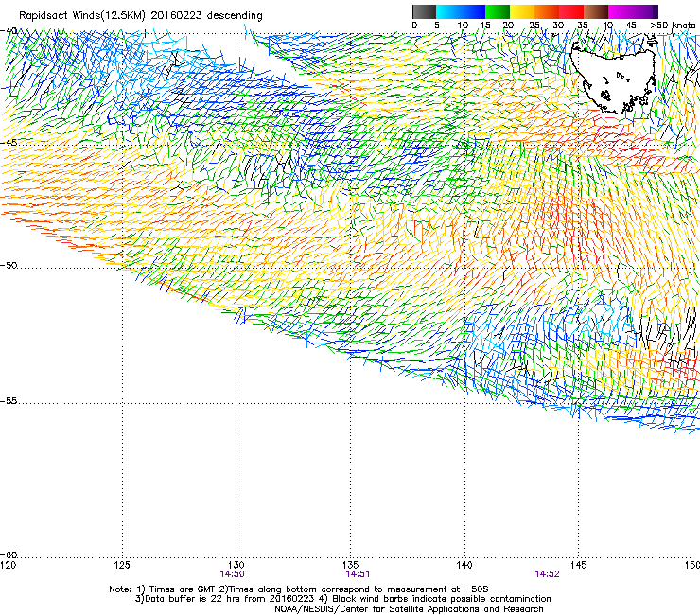Click the cyan-blue 5-15 knots legend swatch
Viewport: 700px width, 615px height.
coord(461,11)
